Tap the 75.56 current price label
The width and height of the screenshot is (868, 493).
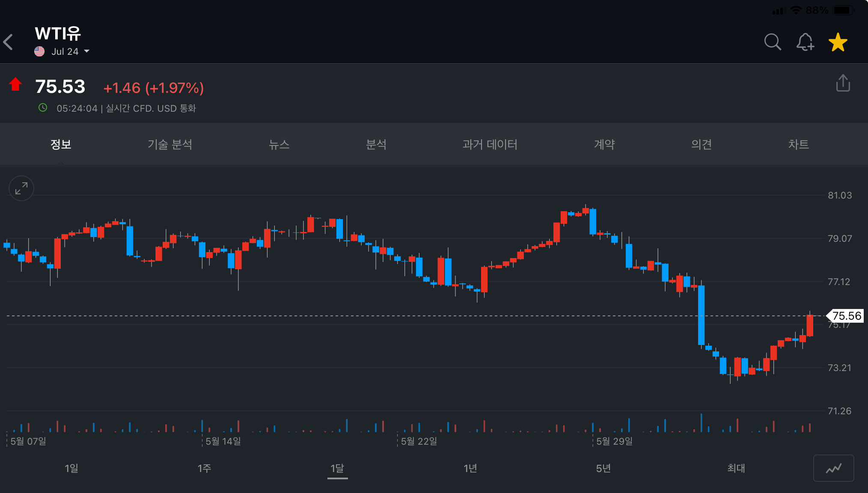point(846,316)
